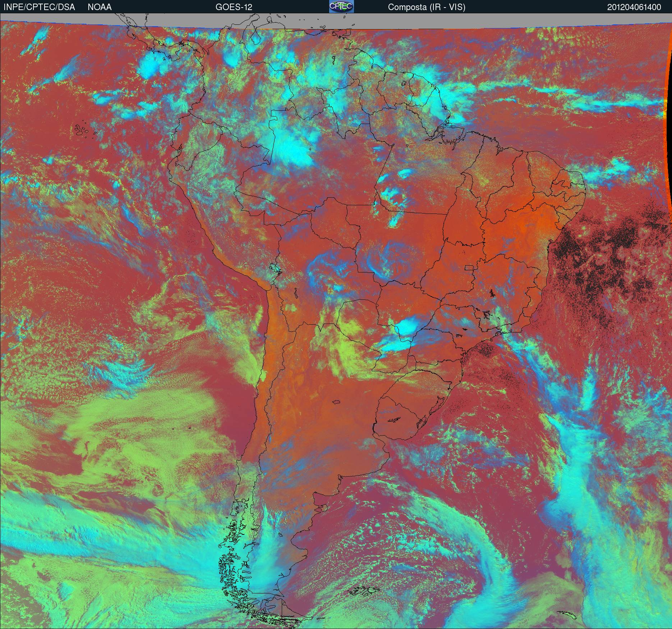Click the CPTEC logo in the header

341,6
